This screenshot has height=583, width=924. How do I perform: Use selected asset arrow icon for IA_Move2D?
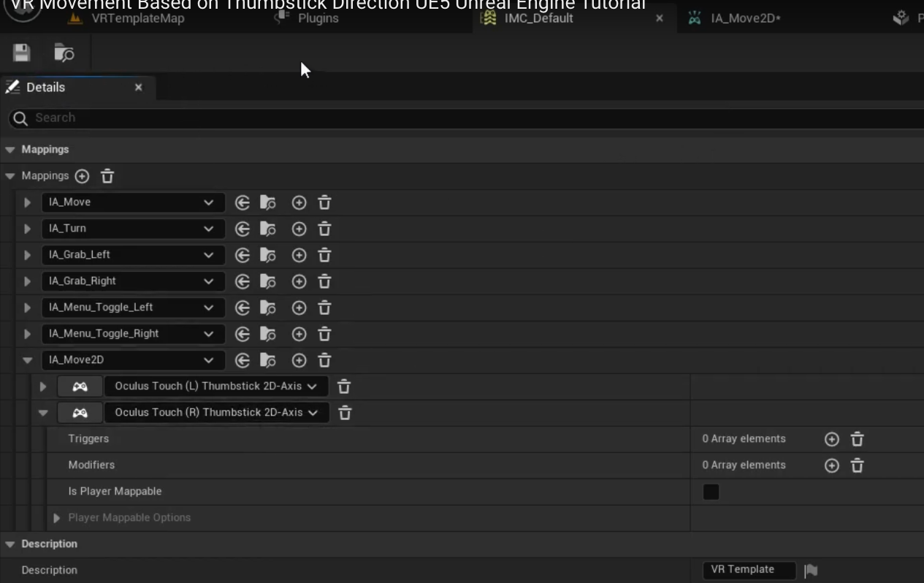point(243,360)
